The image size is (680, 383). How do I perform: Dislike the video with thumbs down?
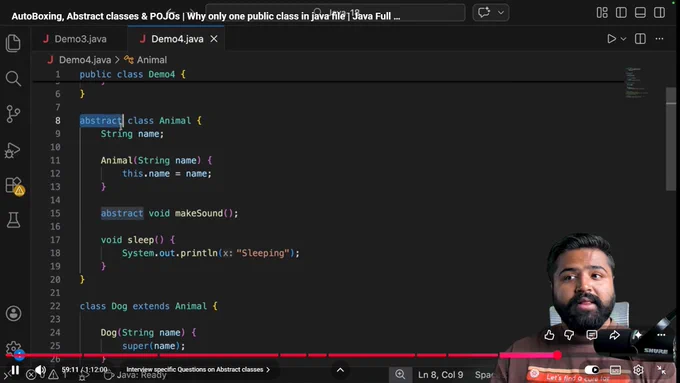pyautogui.click(x=569, y=335)
